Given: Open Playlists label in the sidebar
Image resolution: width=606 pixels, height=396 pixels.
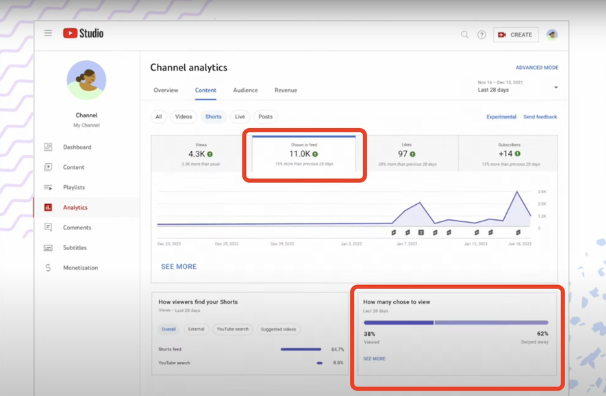Looking at the screenshot, I should 74,187.
